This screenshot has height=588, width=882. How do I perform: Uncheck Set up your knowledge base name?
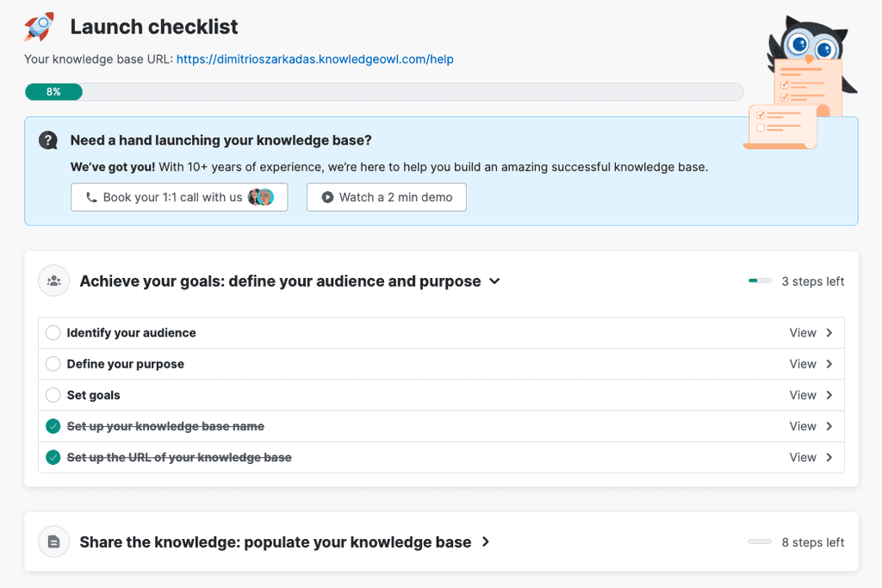[x=53, y=426]
